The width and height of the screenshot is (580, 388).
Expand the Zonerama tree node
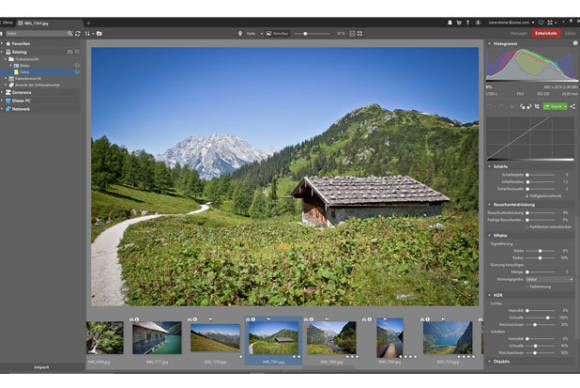click(x=2, y=92)
